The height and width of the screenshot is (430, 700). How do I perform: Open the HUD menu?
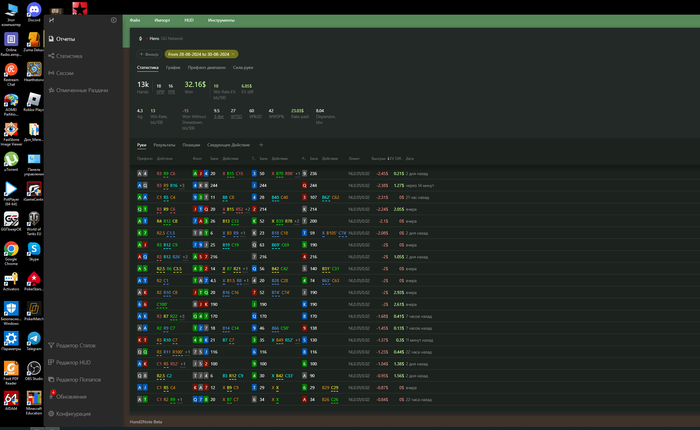tap(189, 20)
